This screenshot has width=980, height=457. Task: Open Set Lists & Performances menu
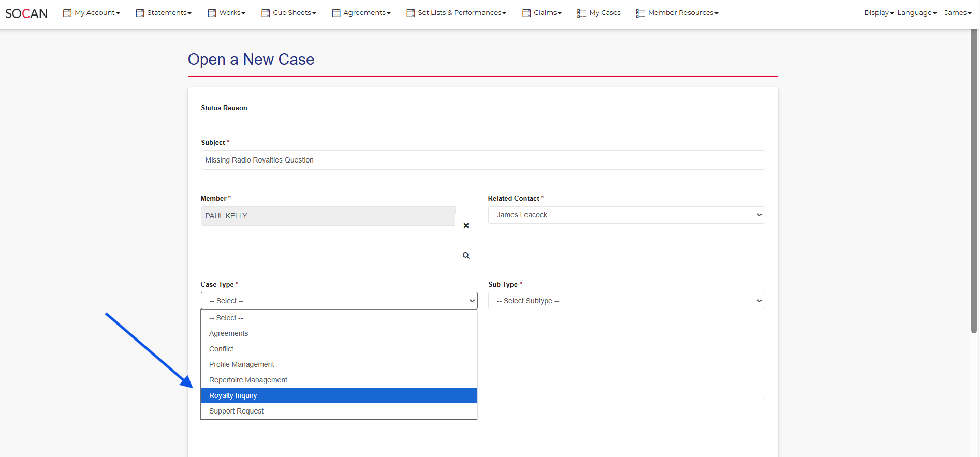coord(457,13)
